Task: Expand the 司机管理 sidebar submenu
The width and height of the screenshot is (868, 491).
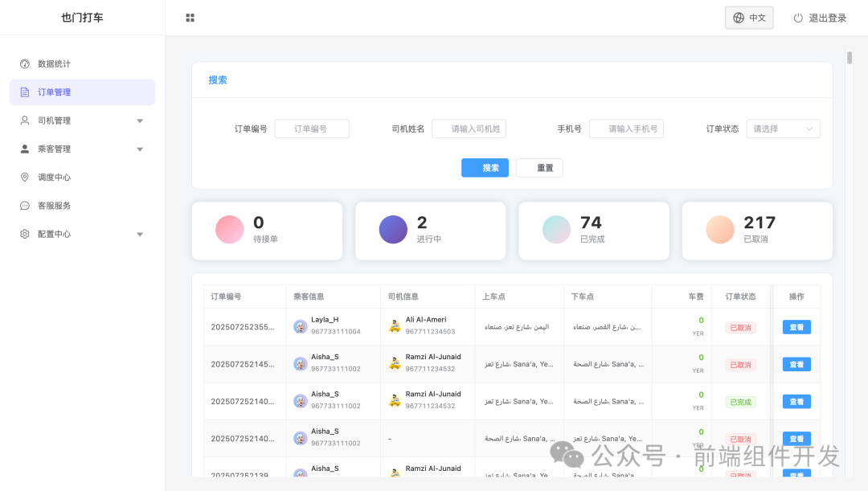Action: (x=139, y=120)
